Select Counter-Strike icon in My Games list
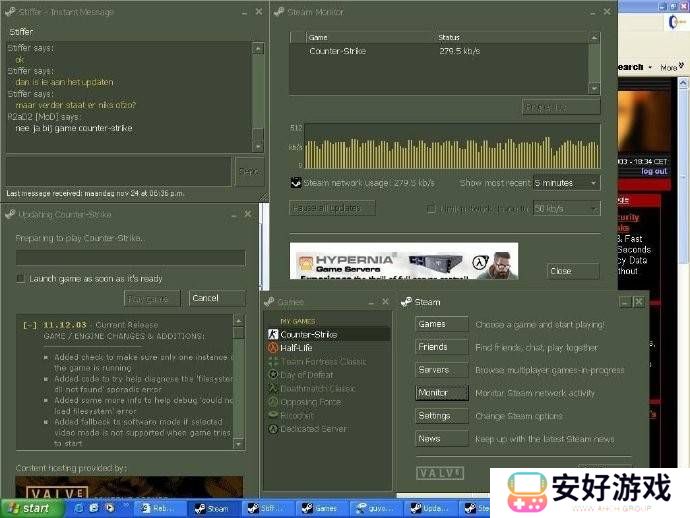The height and width of the screenshot is (518, 690). pos(272,334)
